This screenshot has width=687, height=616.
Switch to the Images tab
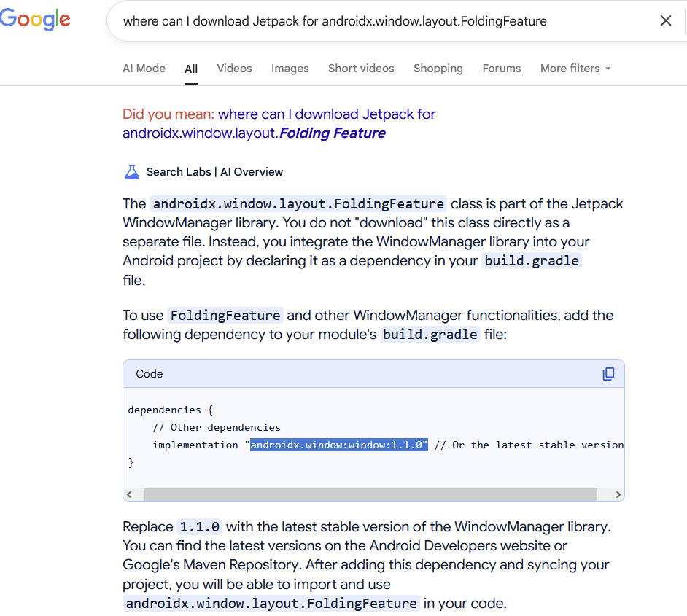pyautogui.click(x=290, y=69)
